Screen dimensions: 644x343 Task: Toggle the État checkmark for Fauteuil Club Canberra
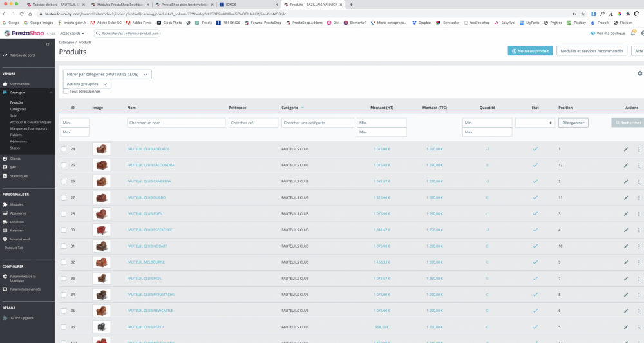535,181
